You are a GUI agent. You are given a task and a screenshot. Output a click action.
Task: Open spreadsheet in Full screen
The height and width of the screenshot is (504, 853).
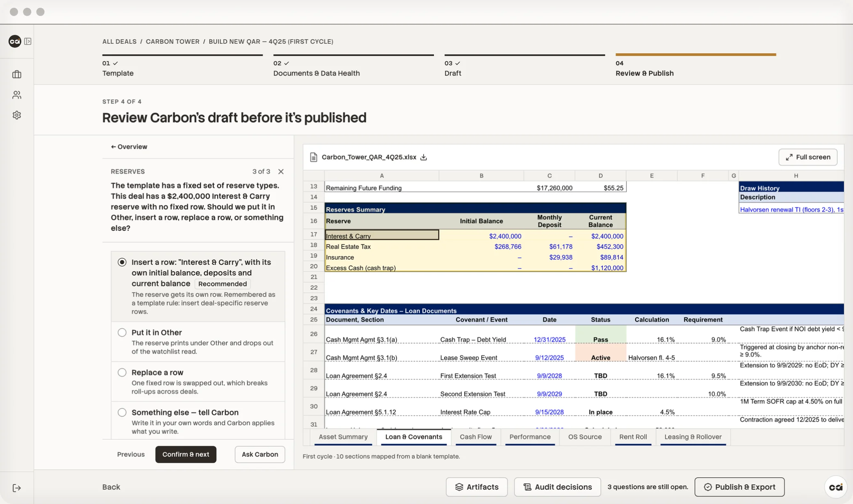click(808, 157)
